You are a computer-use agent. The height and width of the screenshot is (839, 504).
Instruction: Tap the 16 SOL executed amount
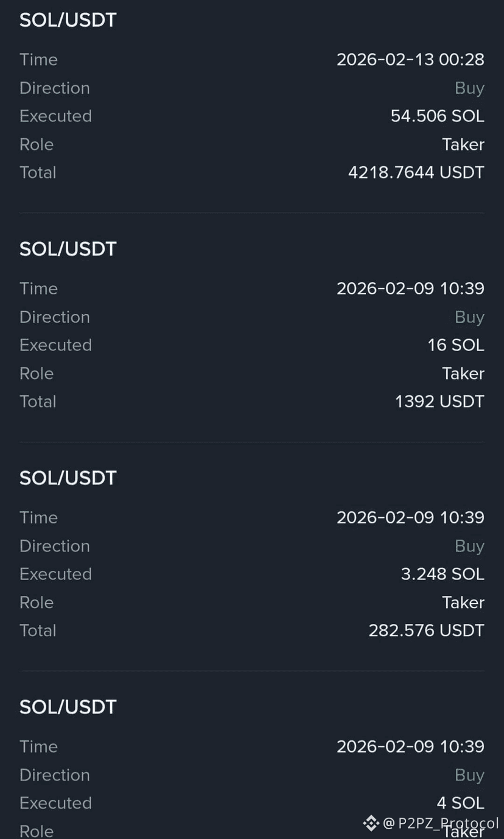456,345
